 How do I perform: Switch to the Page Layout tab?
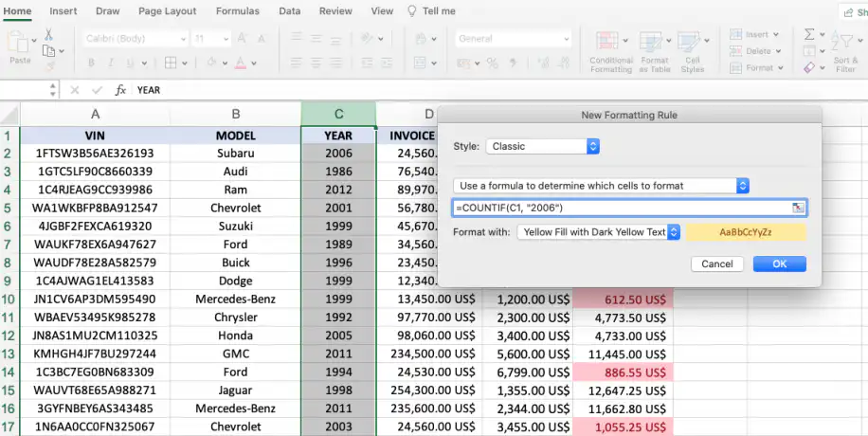(167, 11)
